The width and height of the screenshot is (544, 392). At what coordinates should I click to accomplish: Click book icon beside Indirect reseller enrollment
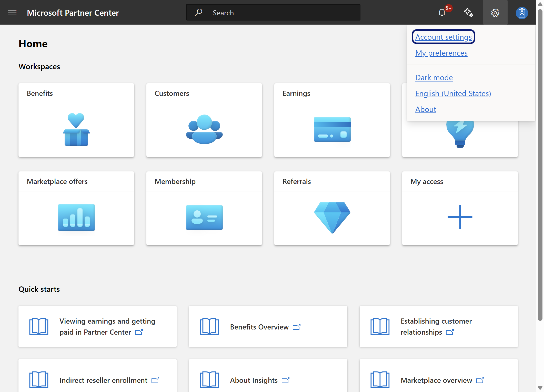(x=39, y=380)
